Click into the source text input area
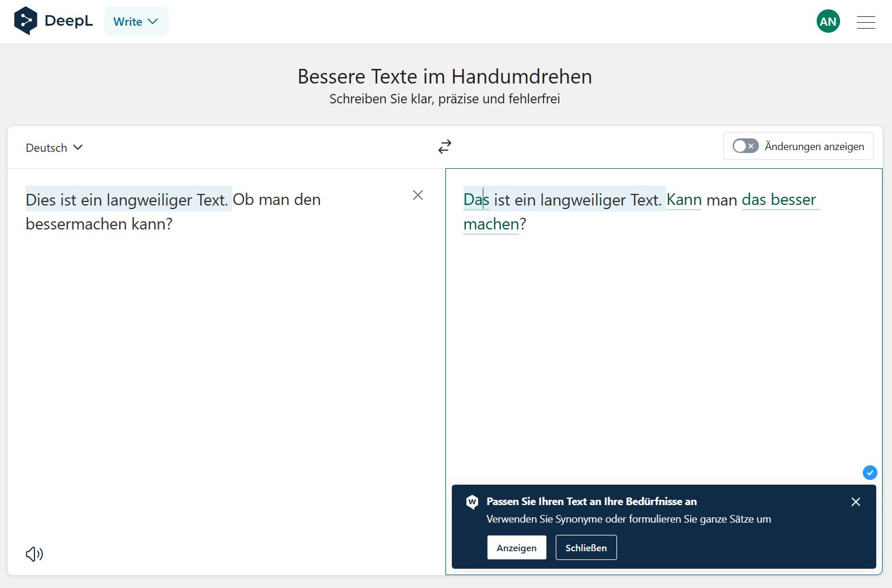 pyautogui.click(x=222, y=350)
